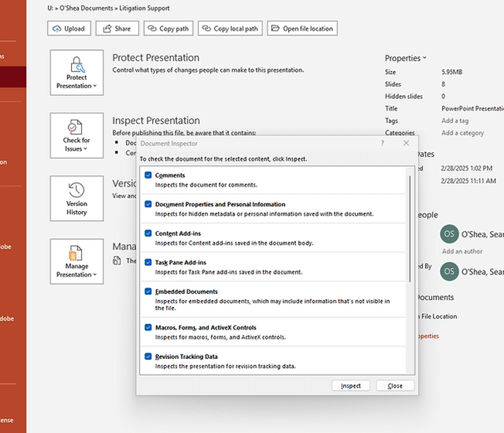Toggle Document Properties and Personal Information checkbox
The width and height of the screenshot is (504, 433).
pos(148,205)
